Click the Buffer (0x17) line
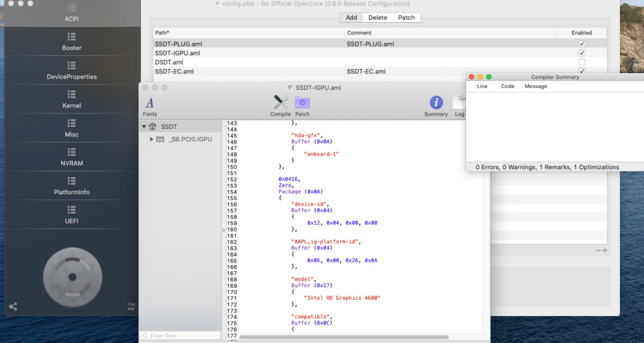This screenshot has height=343, width=644. click(x=312, y=286)
